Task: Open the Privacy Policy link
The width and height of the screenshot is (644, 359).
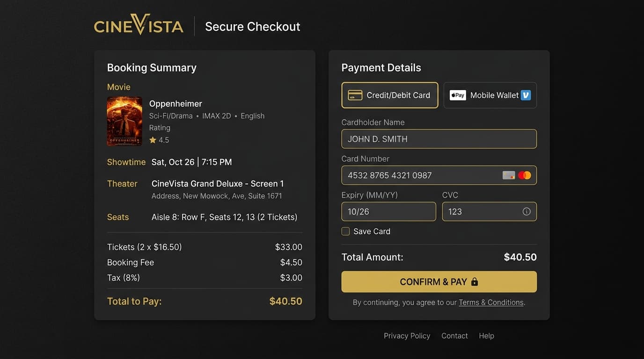Action: point(407,336)
